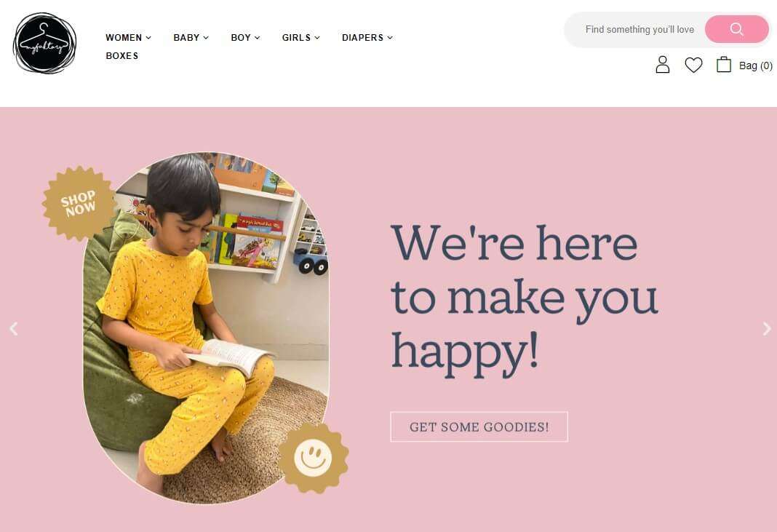Focus the Find something you'll love field

[x=639, y=30]
